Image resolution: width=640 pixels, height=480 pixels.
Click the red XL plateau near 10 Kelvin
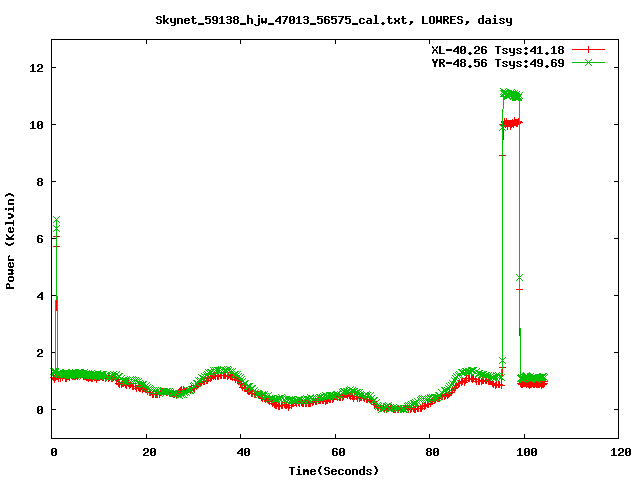(512, 123)
